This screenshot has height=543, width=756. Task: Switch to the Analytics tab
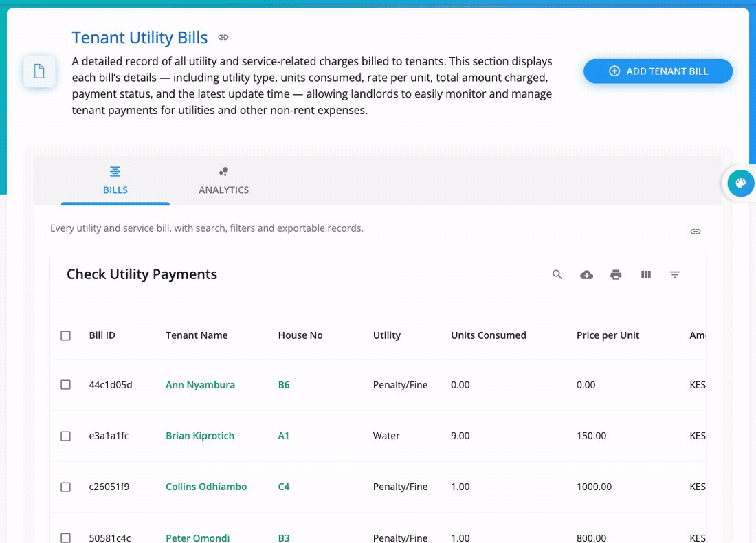tap(224, 181)
